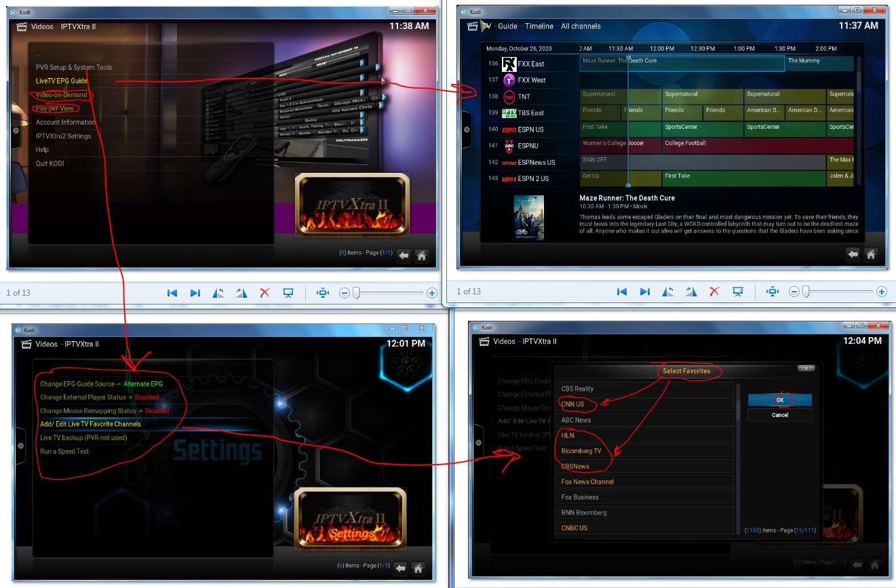This screenshot has height=588, width=896.
Task: Toggle HLN in the Select Favorites list
Action: 645,435
